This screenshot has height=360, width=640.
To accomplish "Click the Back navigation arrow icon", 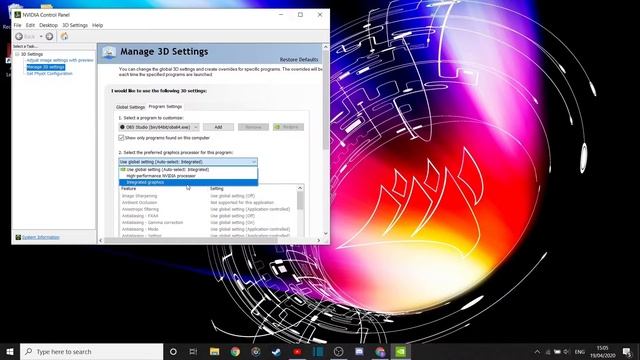I will [x=19, y=37].
